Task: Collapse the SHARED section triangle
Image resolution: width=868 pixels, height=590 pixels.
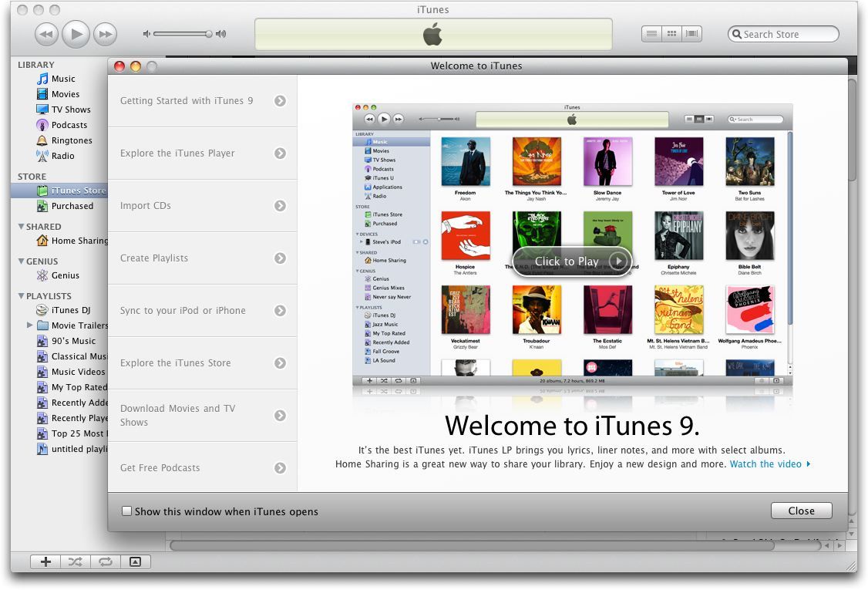Action: click(21, 226)
